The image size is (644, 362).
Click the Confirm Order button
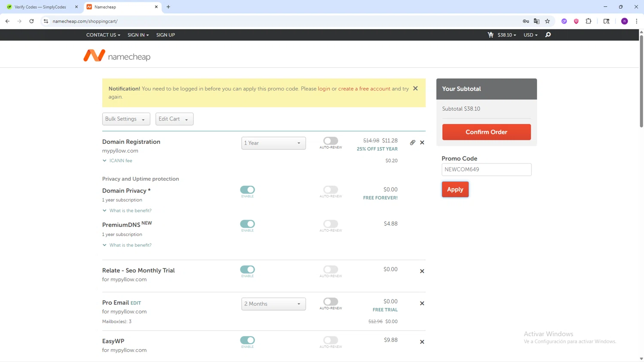click(486, 132)
